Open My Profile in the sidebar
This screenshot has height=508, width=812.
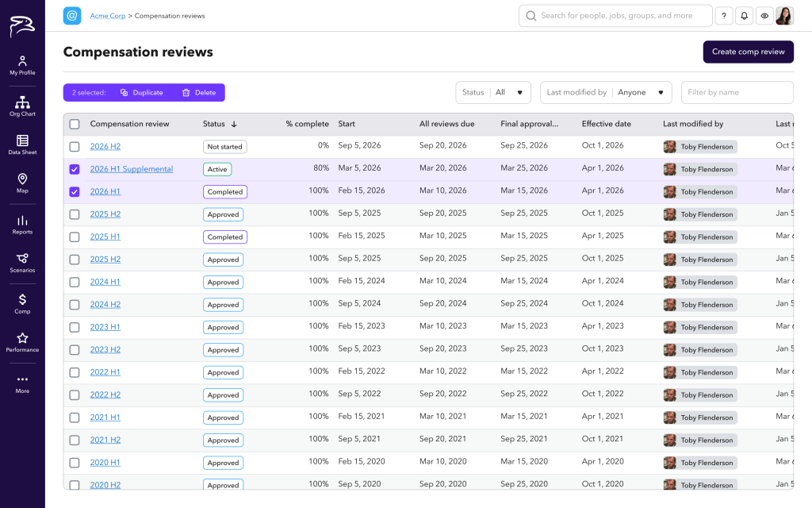[x=22, y=65]
